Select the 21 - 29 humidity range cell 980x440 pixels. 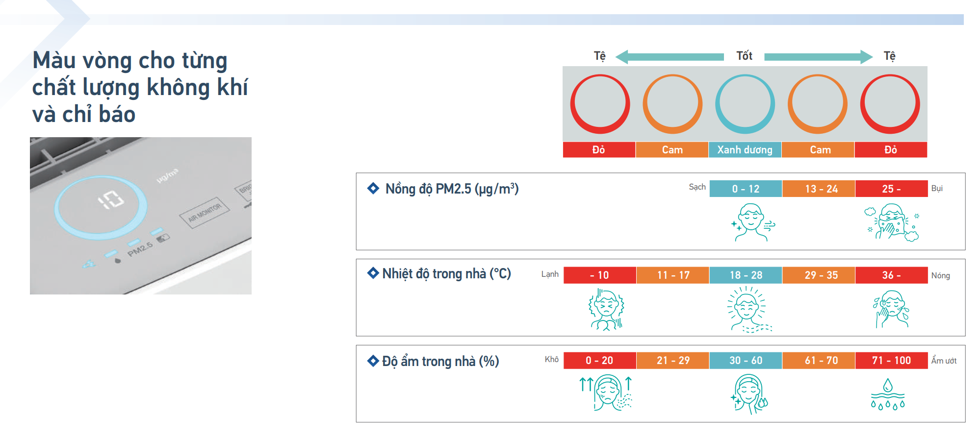pyautogui.click(x=673, y=360)
